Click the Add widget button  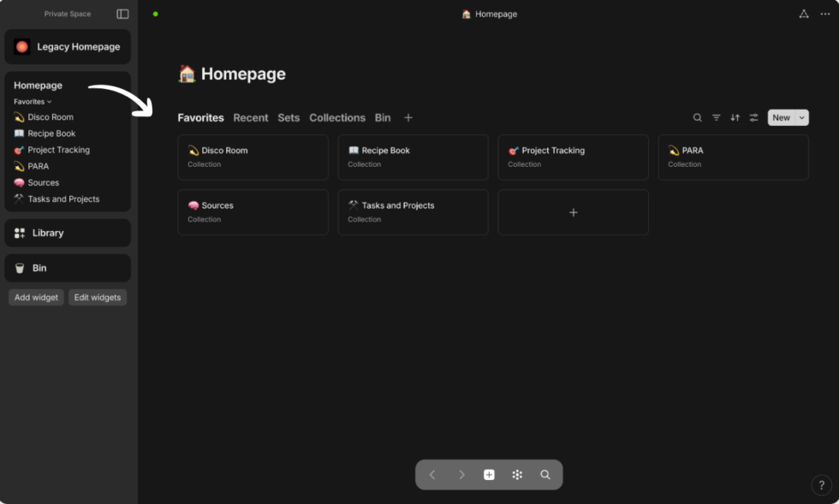pos(36,297)
